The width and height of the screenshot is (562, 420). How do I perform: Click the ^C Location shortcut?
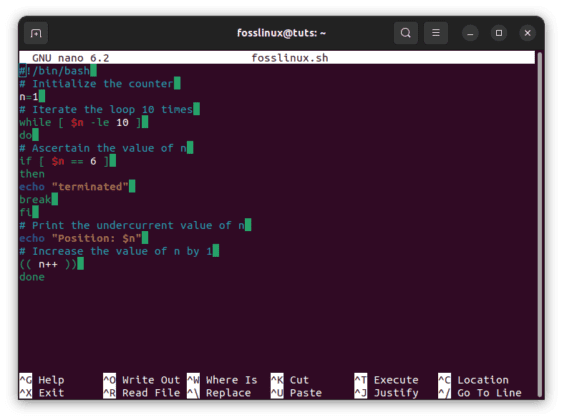click(x=473, y=380)
